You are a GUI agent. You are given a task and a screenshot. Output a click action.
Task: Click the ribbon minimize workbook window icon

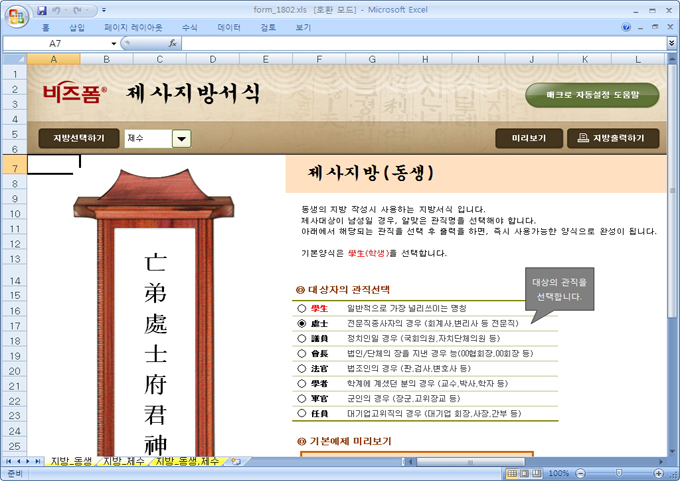pyautogui.click(x=641, y=27)
